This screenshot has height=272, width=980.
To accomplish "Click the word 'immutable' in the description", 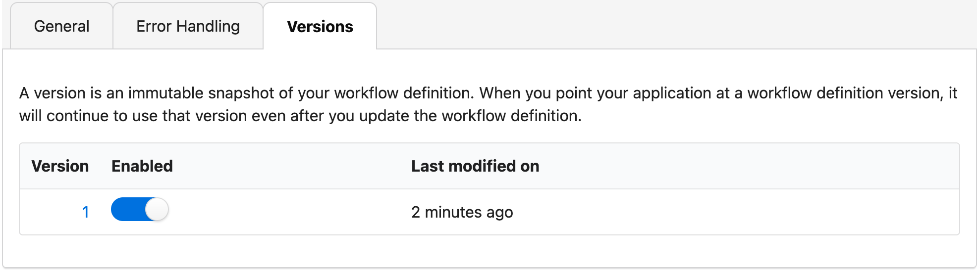I will tap(166, 93).
